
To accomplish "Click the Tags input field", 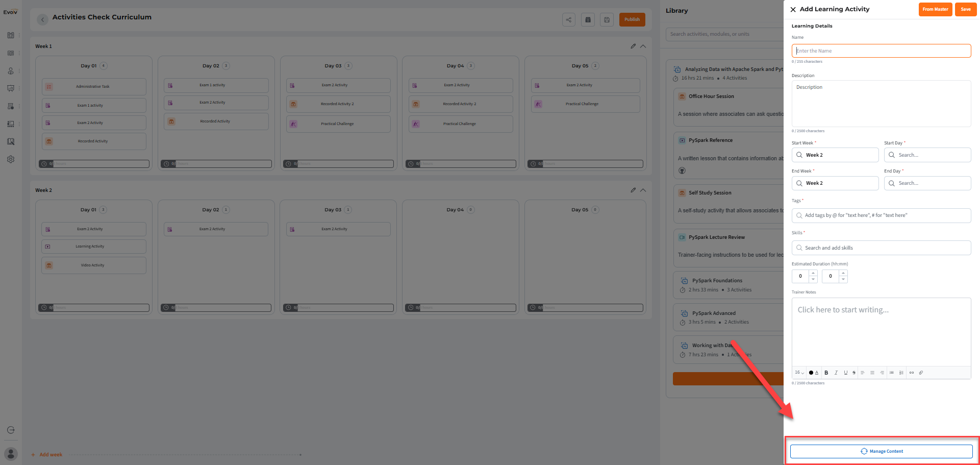I will (881, 215).
